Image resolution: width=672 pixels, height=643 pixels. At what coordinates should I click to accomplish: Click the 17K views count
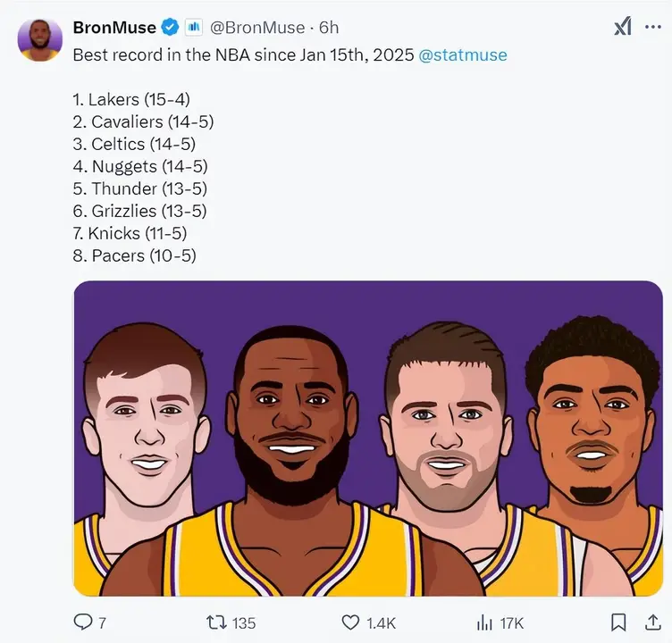coord(511,622)
